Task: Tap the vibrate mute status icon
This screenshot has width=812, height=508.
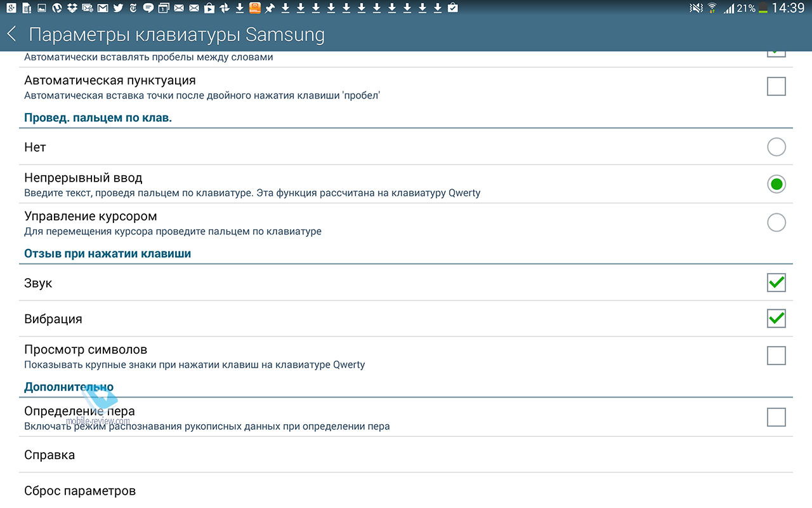Action: point(697,8)
